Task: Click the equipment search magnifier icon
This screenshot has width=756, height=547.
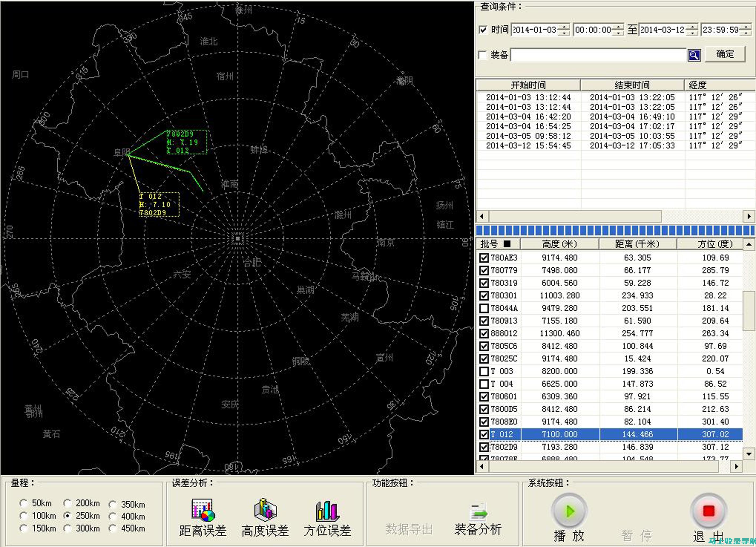Action: 694,55
